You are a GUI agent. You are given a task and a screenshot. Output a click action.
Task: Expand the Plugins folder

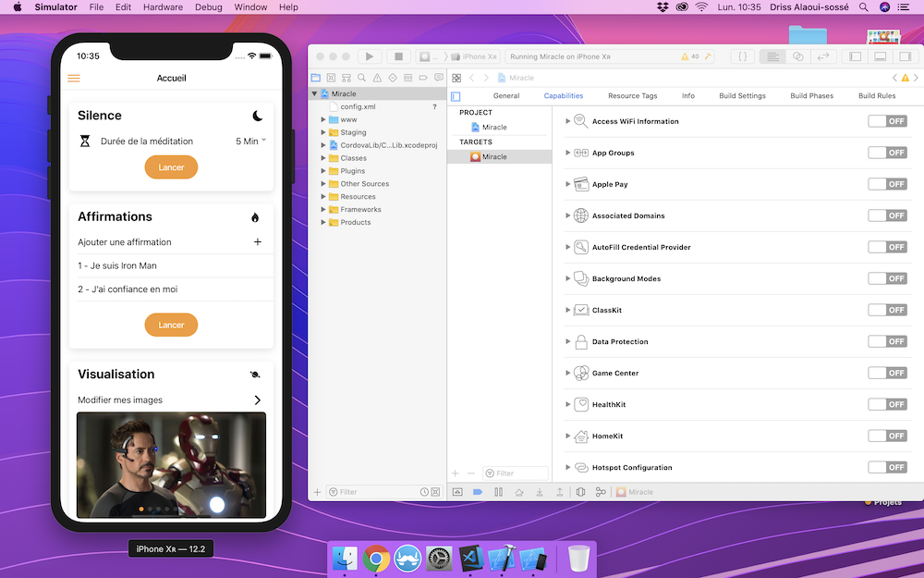pyautogui.click(x=322, y=171)
